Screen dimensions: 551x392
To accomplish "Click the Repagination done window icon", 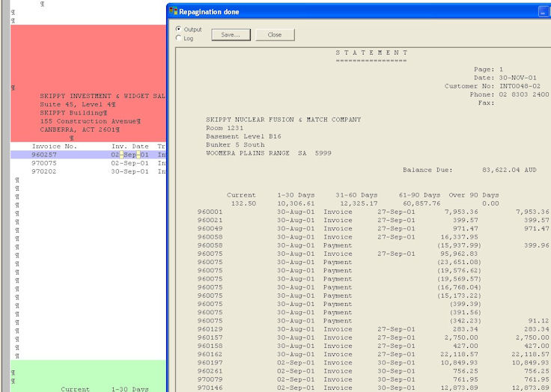I will click(x=173, y=11).
